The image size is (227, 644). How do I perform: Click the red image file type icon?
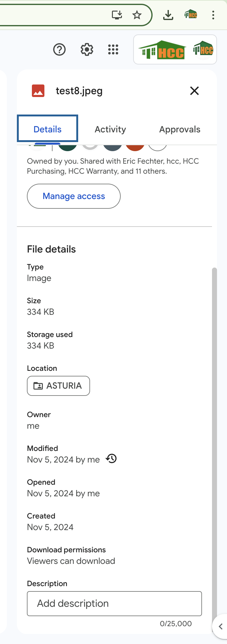pos(38,91)
